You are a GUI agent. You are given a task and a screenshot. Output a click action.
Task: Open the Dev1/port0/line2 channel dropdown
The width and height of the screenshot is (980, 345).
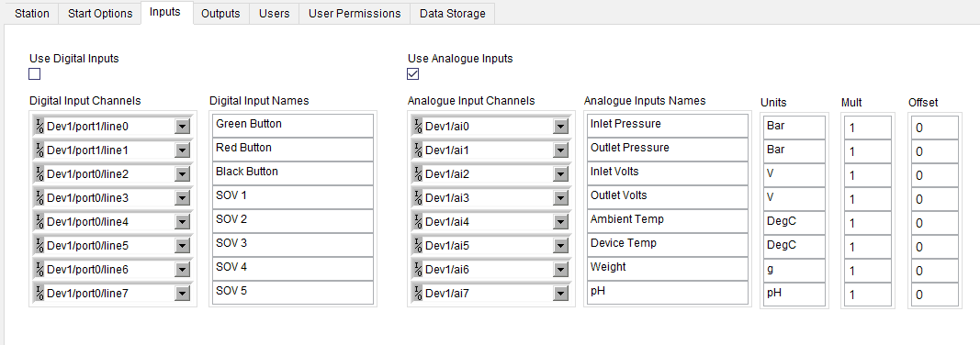(x=182, y=174)
